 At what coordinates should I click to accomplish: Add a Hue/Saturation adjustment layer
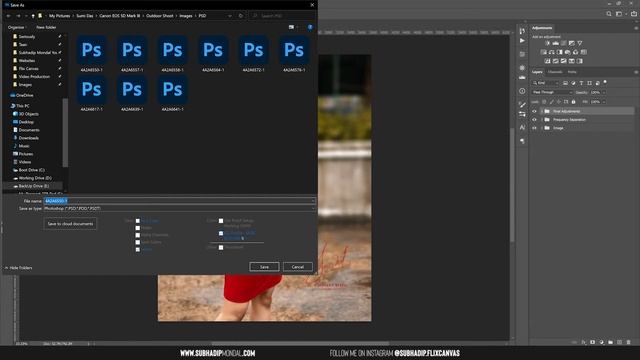pos(543,52)
